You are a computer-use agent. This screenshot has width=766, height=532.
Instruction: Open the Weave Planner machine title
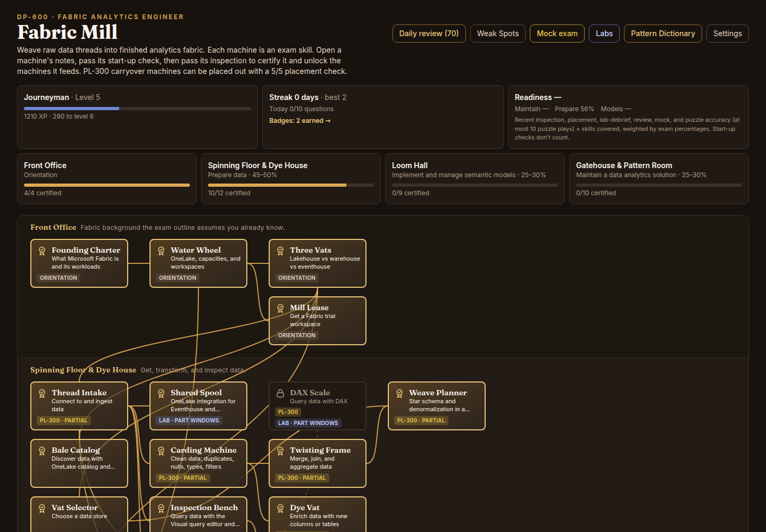(438, 393)
